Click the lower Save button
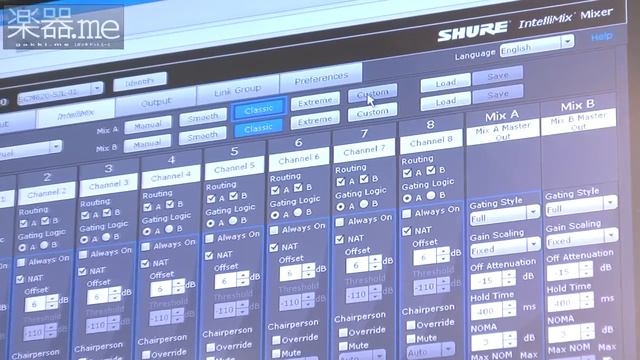This screenshot has width=640, height=360. (x=498, y=94)
